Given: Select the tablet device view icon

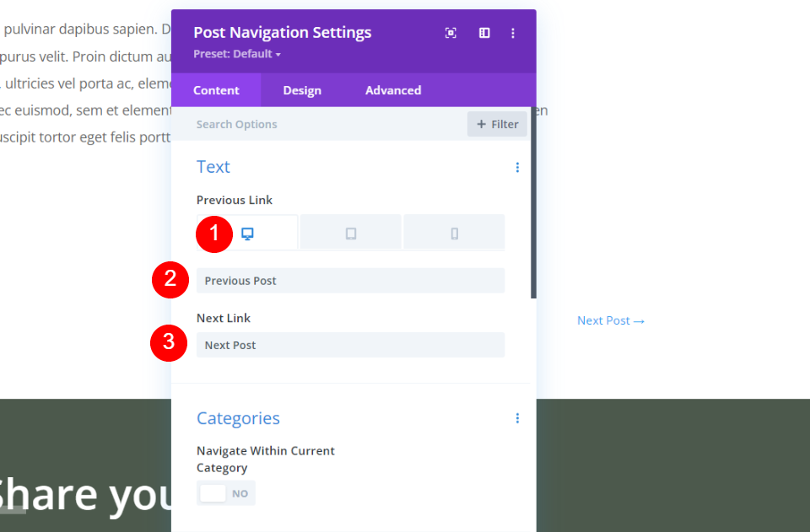Looking at the screenshot, I should [x=351, y=234].
